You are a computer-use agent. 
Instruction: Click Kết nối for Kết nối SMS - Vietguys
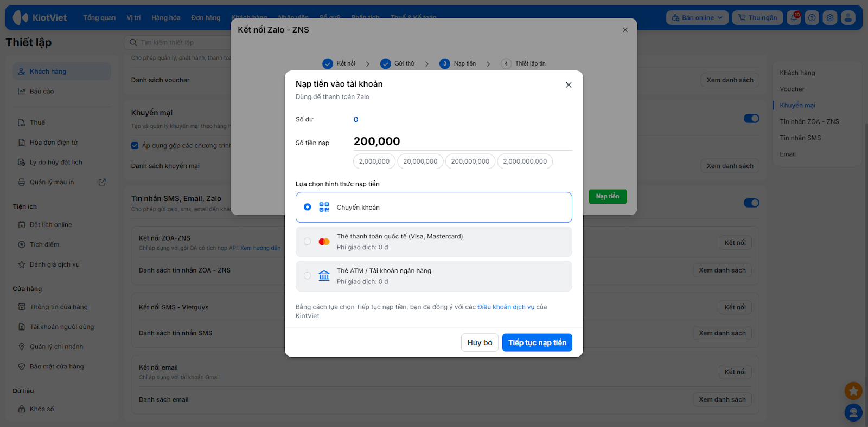point(735,307)
